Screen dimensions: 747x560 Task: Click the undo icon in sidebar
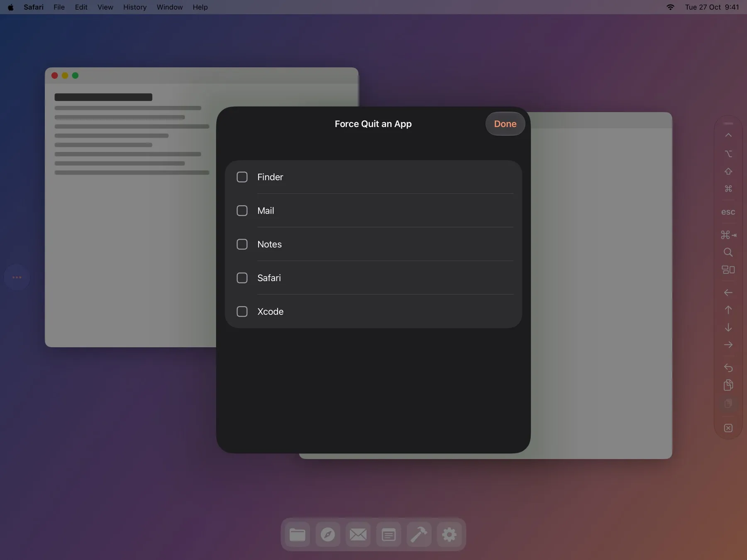point(728,368)
